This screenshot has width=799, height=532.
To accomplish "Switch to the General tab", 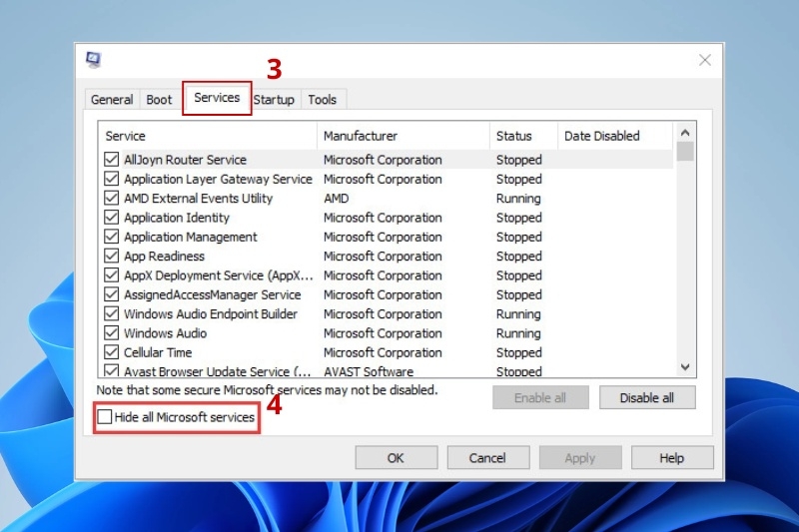I will tap(112, 99).
